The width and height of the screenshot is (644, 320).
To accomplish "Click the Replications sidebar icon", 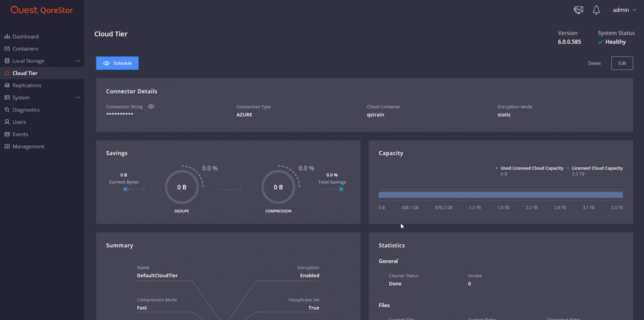I will coord(7,85).
